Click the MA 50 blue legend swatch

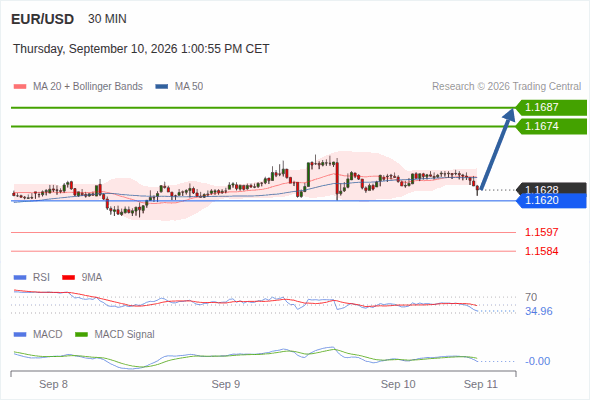coord(162,87)
